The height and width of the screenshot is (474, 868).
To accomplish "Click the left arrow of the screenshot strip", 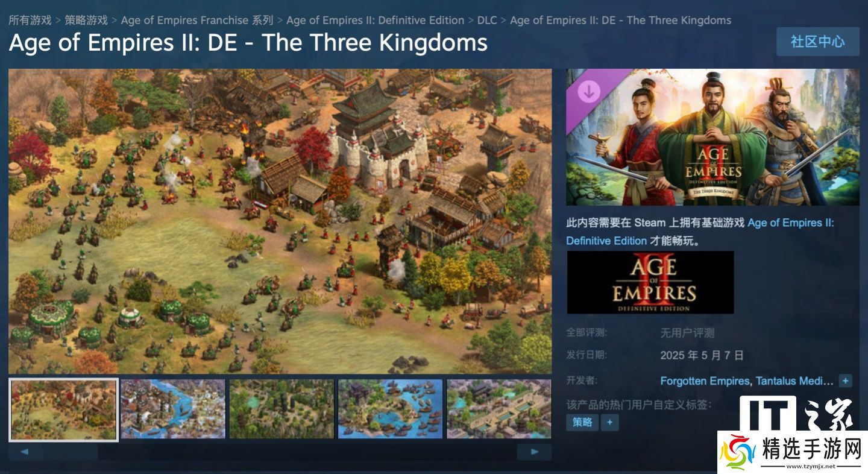I will [x=25, y=452].
